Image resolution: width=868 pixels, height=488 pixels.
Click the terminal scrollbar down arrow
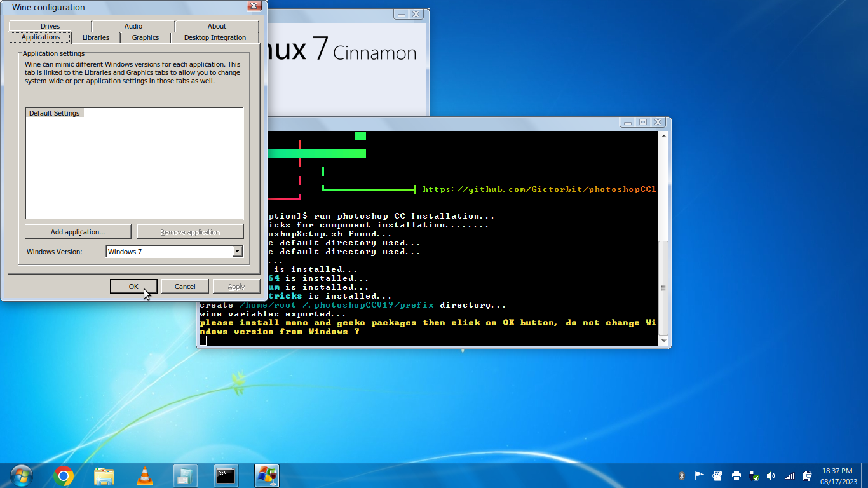[664, 341]
